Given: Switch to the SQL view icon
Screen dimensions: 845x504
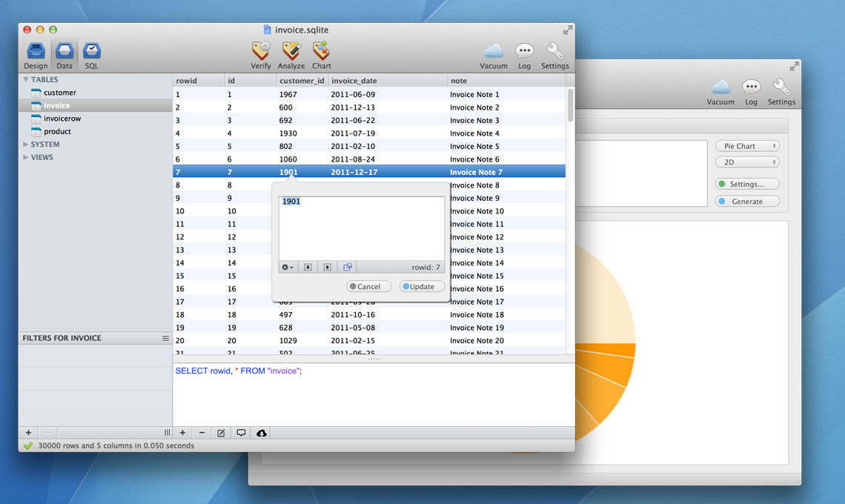Looking at the screenshot, I should click(92, 52).
